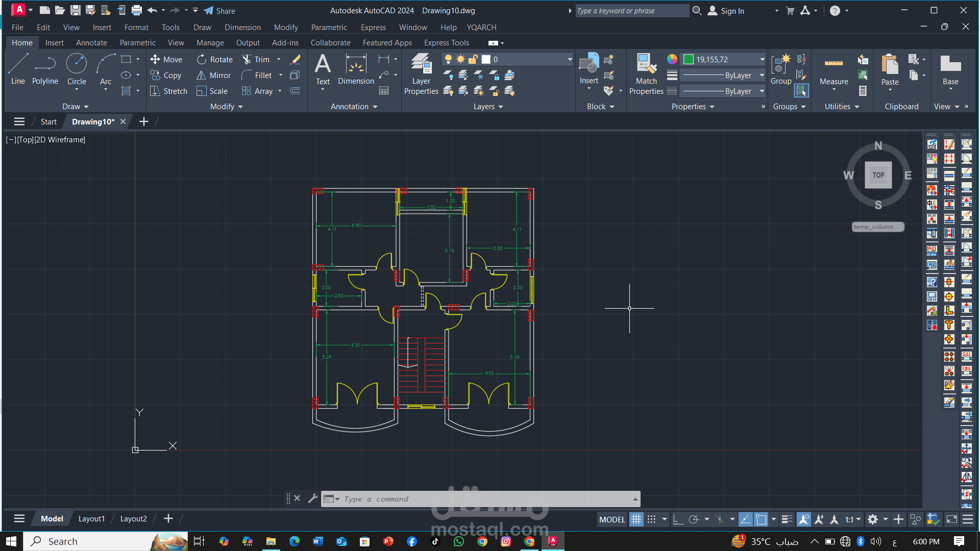Switch to the Annotate ribbon tab

[x=91, y=43]
